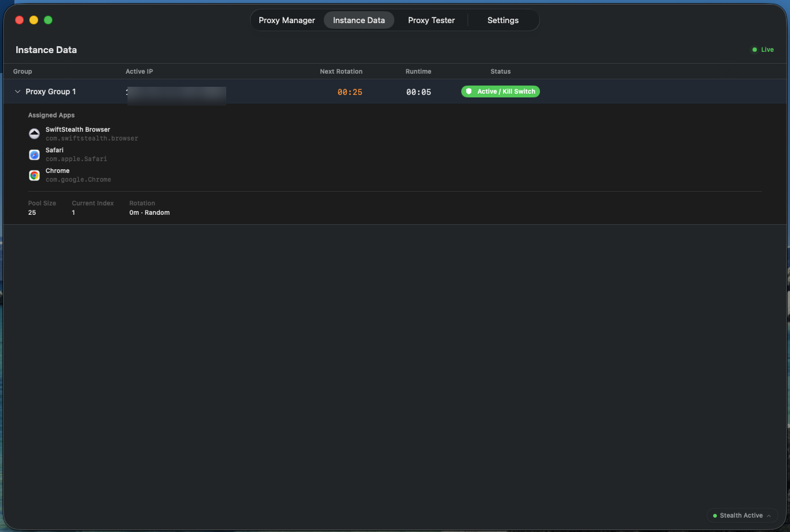
Task: Click the green fullscreen window button
Action: [48, 20]
